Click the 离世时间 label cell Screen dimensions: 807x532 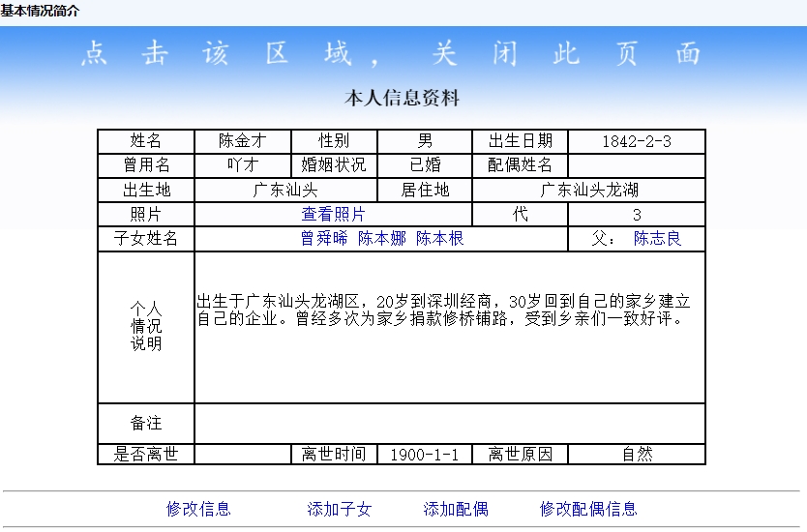coord(334,455)
